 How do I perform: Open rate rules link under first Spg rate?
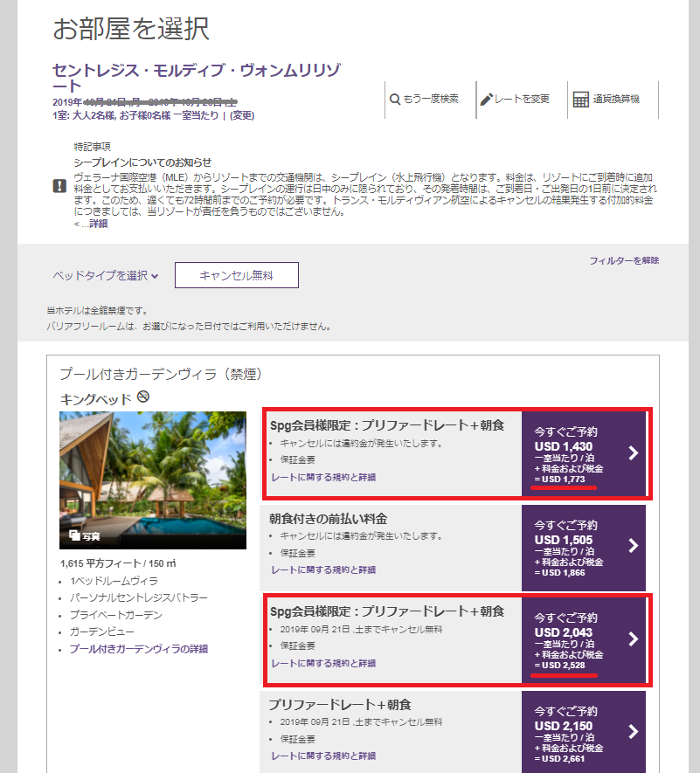[x=323, y=477]
